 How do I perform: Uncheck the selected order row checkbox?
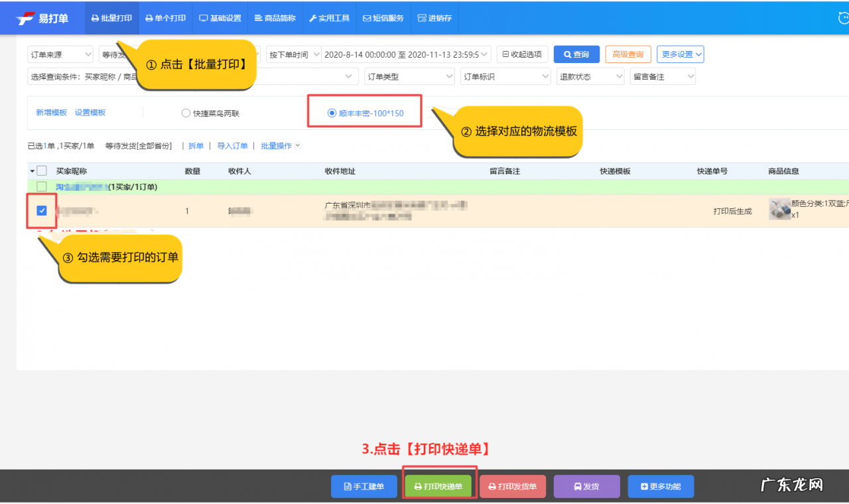pos(42,210)
